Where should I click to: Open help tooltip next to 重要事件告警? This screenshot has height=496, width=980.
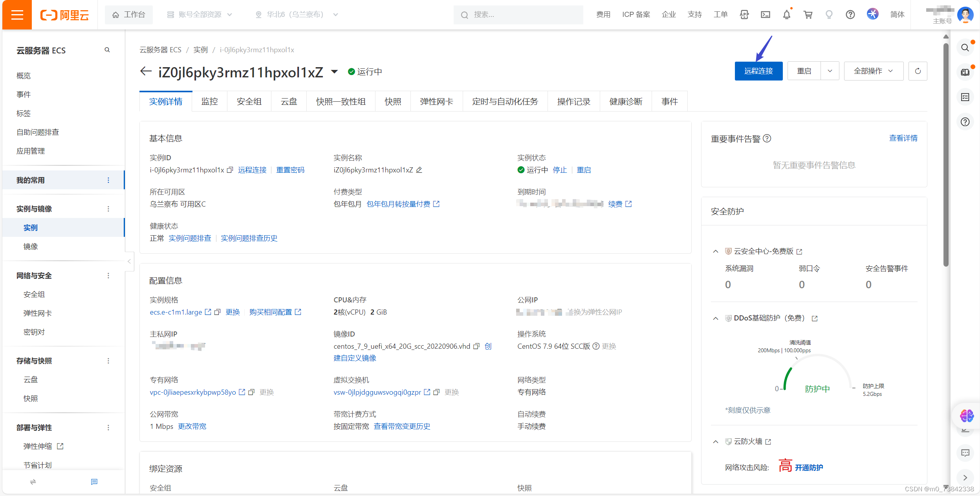click(767, 139)
